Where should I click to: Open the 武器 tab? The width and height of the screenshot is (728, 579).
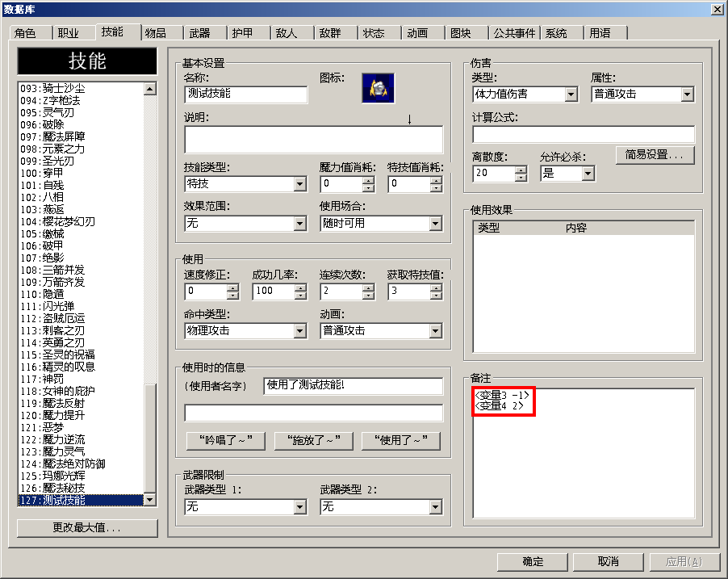(205, 33)
